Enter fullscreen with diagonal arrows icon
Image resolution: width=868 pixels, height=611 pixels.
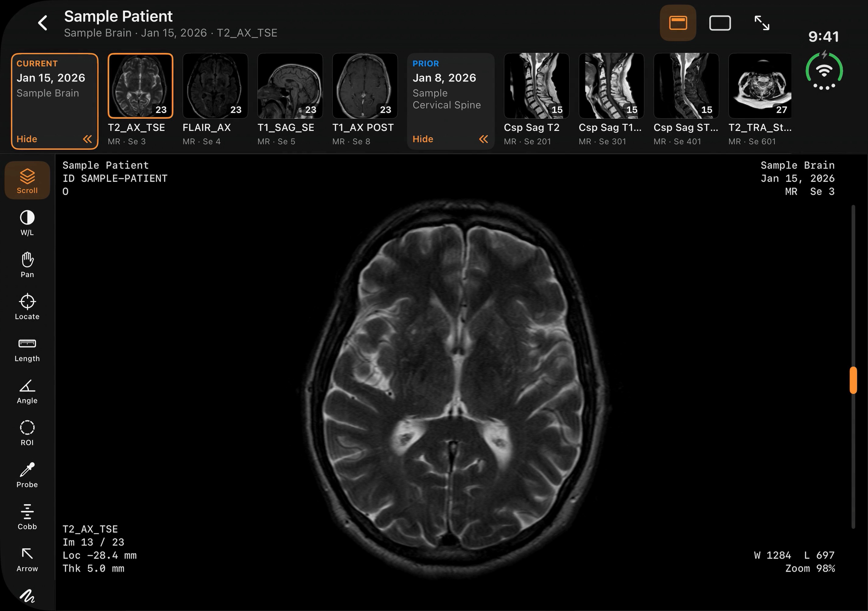click(x=762, y=23)
